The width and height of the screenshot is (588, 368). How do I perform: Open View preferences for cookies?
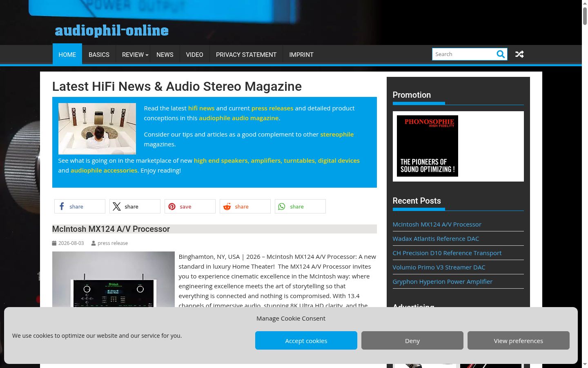point(519,341)
